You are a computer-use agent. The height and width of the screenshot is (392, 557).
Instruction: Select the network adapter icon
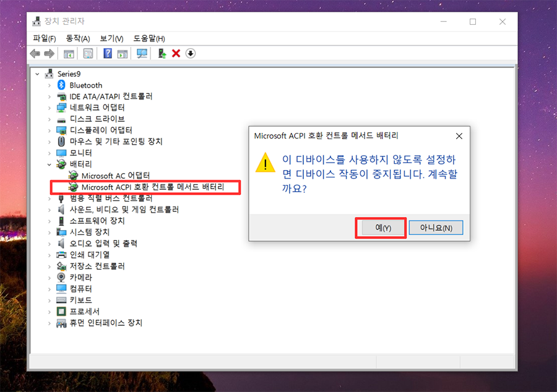[61, 108]
